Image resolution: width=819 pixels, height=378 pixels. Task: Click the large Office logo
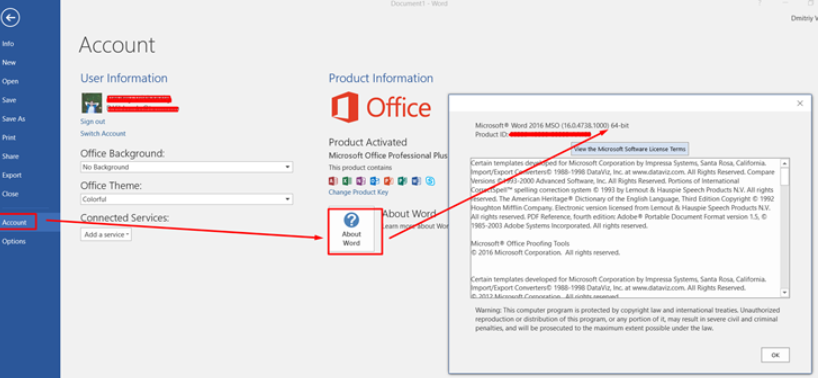[x=381, y=107]
